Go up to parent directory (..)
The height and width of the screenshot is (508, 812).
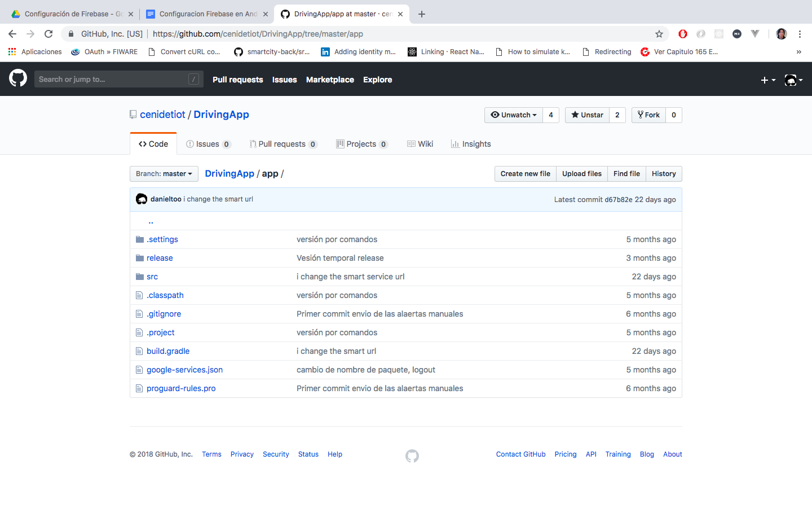[x=151, y=221]
